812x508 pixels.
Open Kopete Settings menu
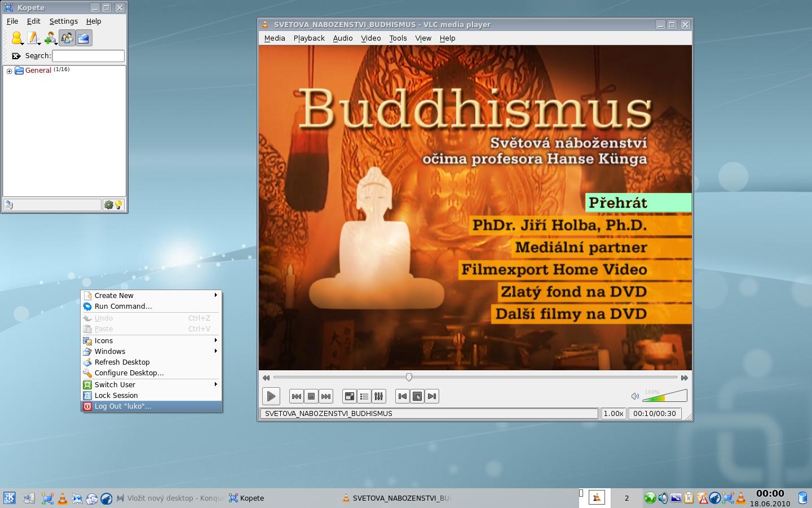(x=64, y=21)
